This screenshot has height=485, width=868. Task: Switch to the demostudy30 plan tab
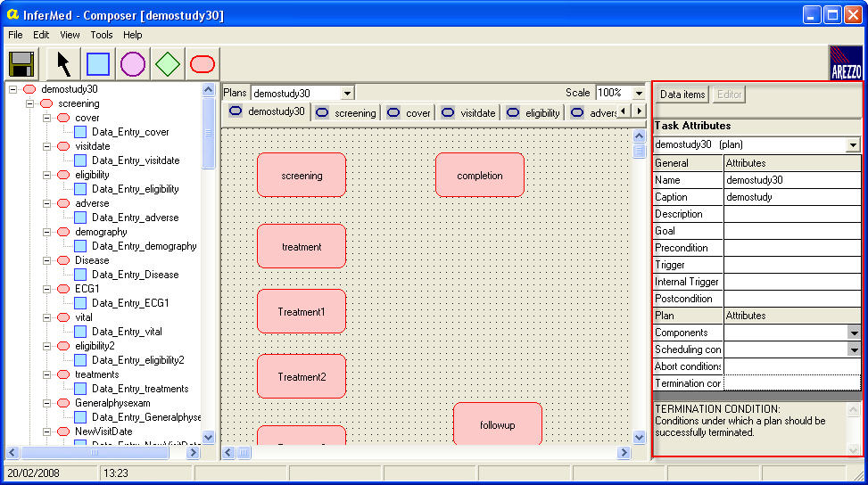[x=267, y=111]
